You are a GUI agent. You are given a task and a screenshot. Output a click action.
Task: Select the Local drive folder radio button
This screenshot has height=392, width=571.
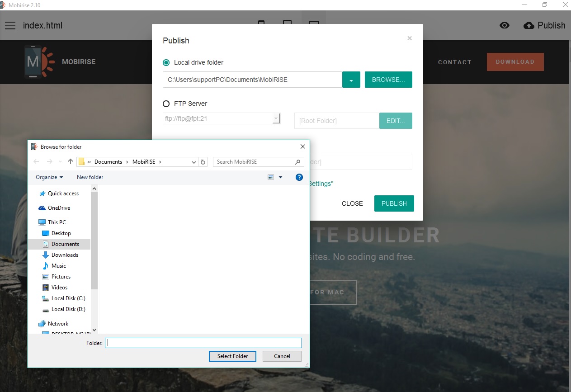(166, 62)
